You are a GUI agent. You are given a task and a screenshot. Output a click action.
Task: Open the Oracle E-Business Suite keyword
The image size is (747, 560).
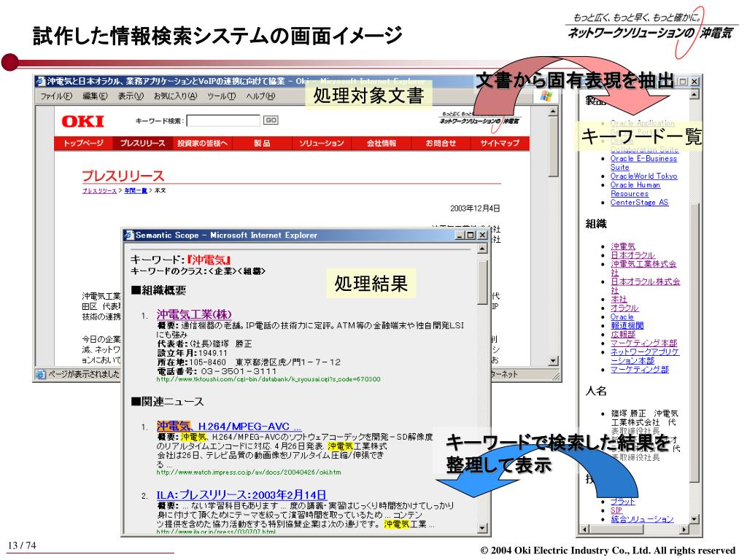coord(643,163)
